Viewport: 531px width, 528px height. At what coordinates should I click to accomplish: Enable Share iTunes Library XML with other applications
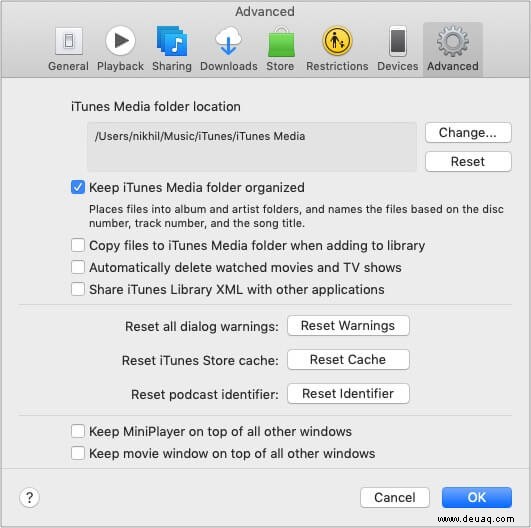tap(78, 289)
